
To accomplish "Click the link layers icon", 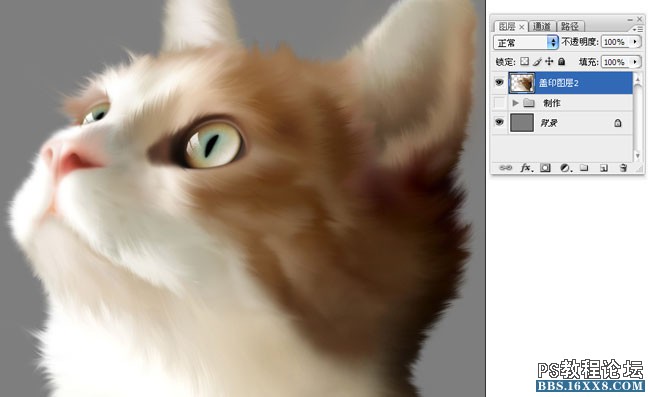I will [505, 168].
